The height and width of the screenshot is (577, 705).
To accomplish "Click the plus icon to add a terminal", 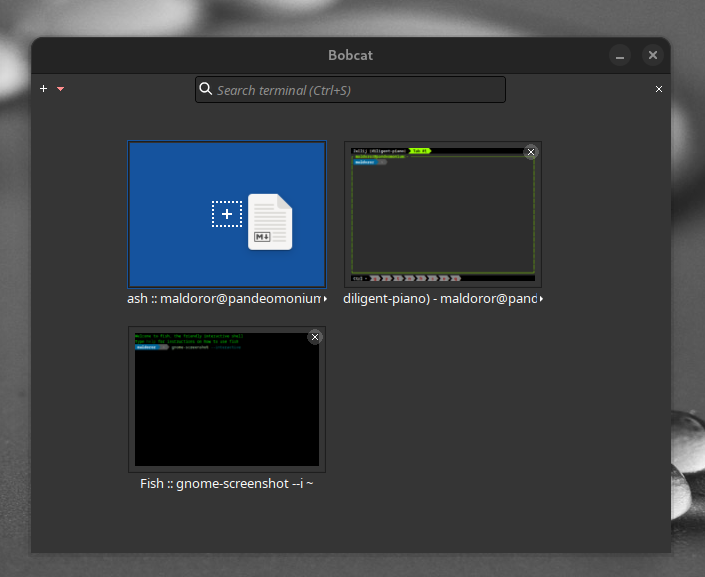I will pyautogui.click(x=43, y=89).
